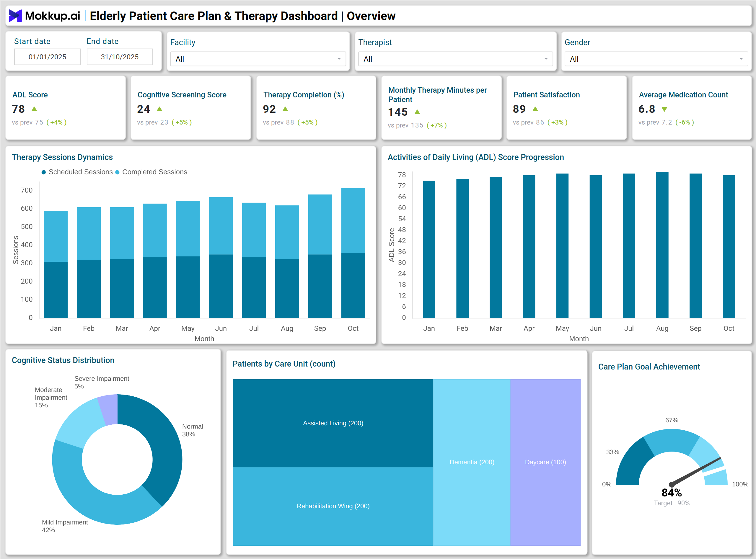Image resolution: width=756 pixels, height=559 pixels.
Task: Click the Sep bar in Therapy Sessions chart
Action: (320, 256)
